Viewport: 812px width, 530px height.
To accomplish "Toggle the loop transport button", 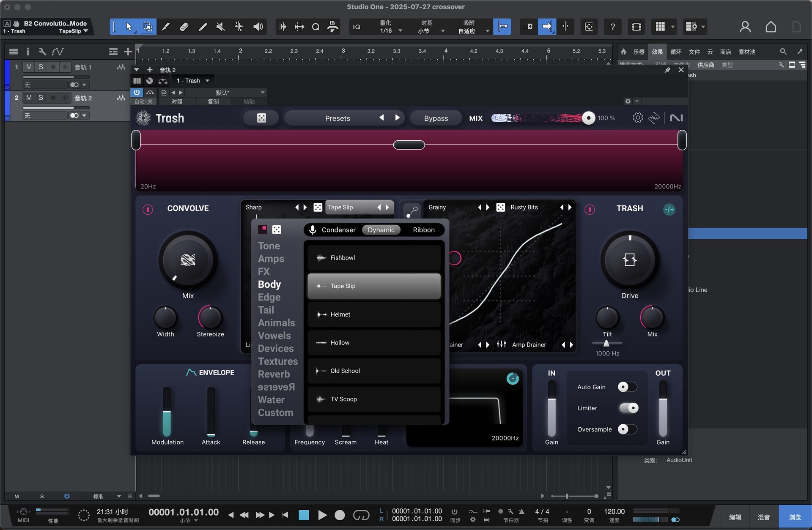I will [361, 515].
